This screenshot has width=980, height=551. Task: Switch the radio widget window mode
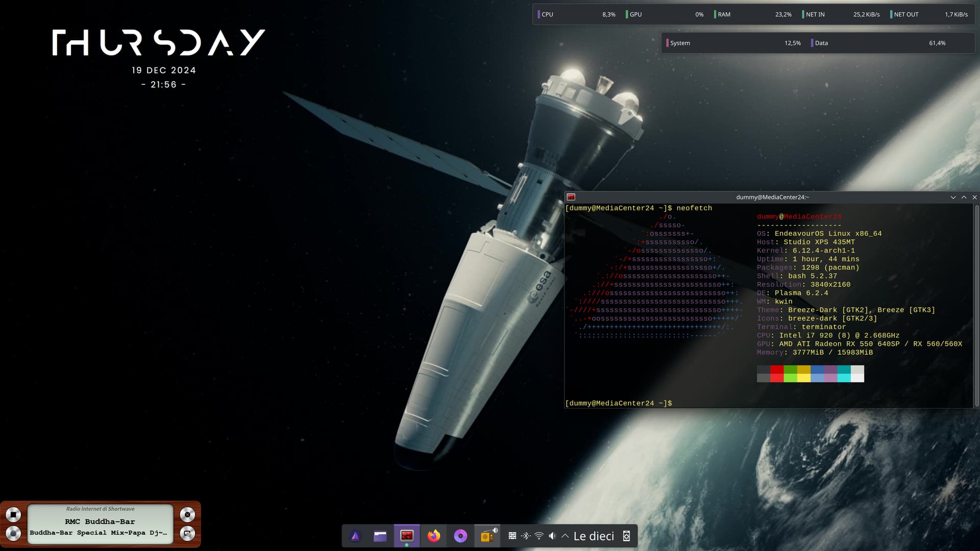coord(187,534)
